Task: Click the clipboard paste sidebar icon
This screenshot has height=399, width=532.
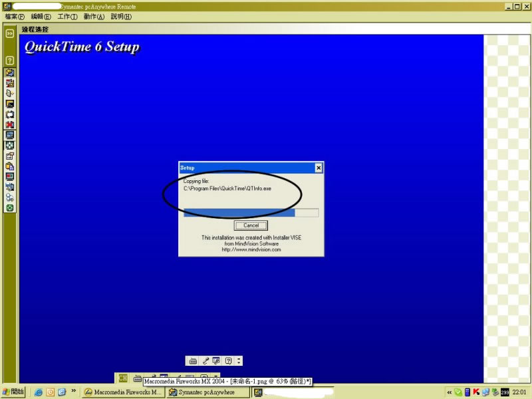Action: 10,166
